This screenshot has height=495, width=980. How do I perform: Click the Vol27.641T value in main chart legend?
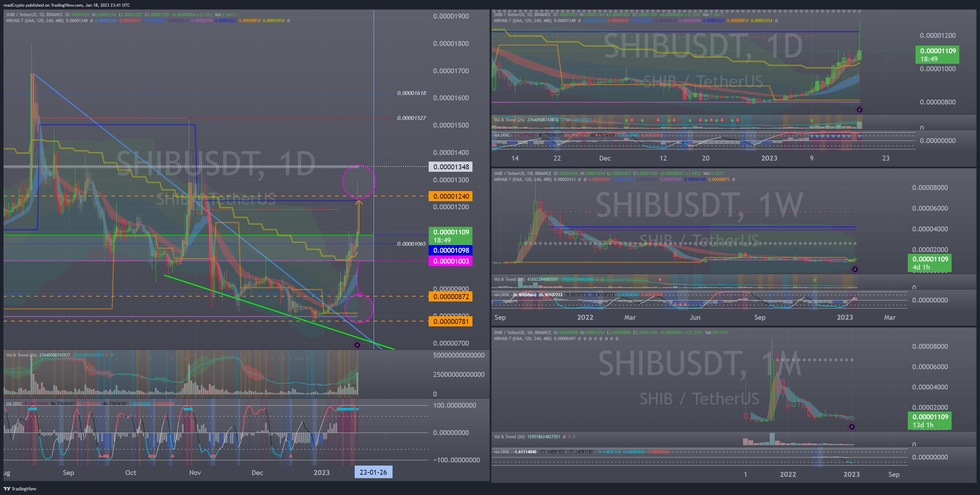pos(225,15)
